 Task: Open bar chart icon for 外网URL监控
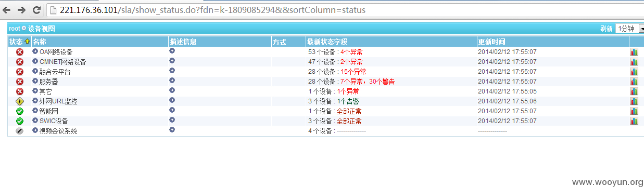(634, 101)
